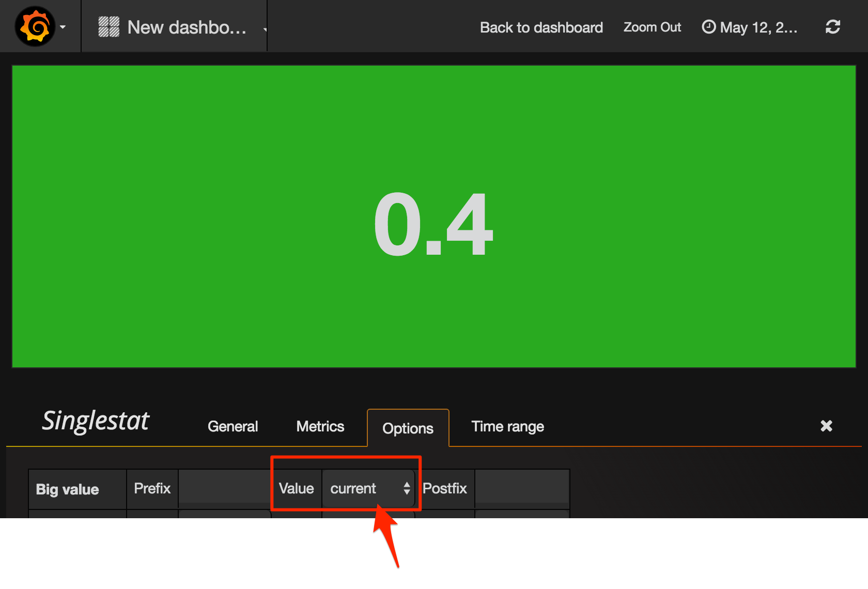Switch to the General tab
This screenshot has height=589, width=868.
point(233,426)
